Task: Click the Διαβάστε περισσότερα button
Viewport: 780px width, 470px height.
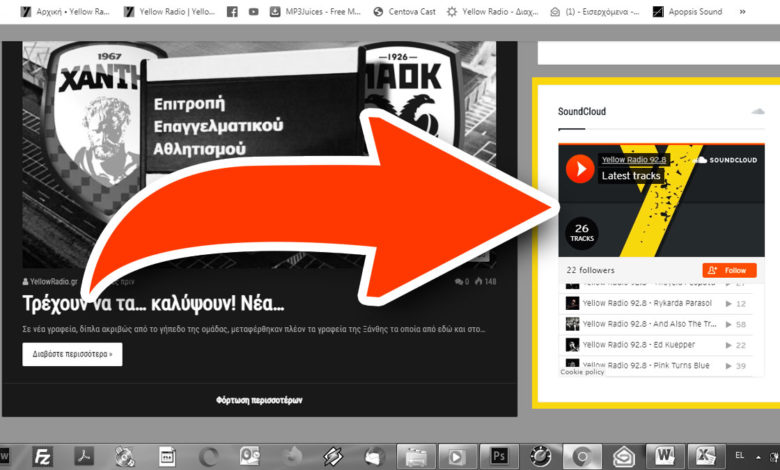Action: (x=72, y=354)
